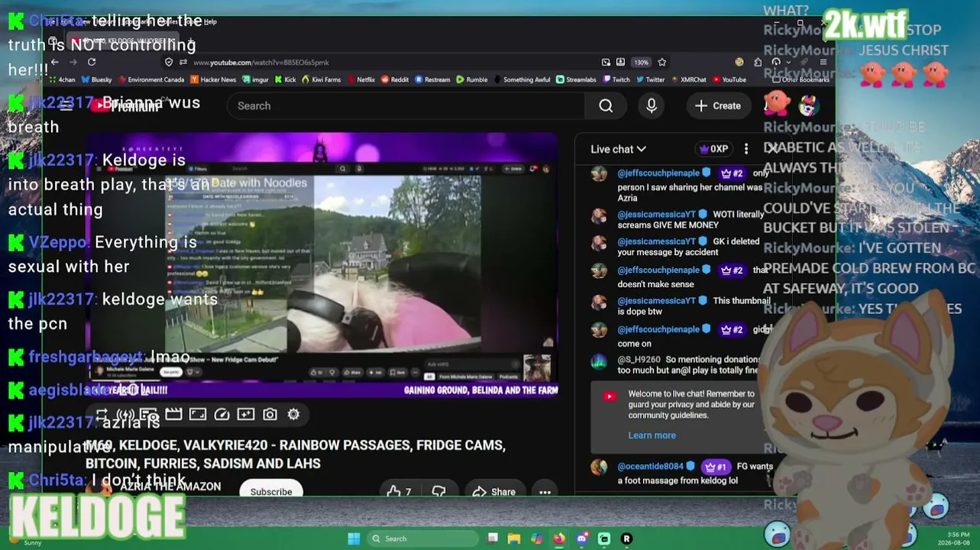Click the 130% zoom level indicator

(x=641, y=62)
